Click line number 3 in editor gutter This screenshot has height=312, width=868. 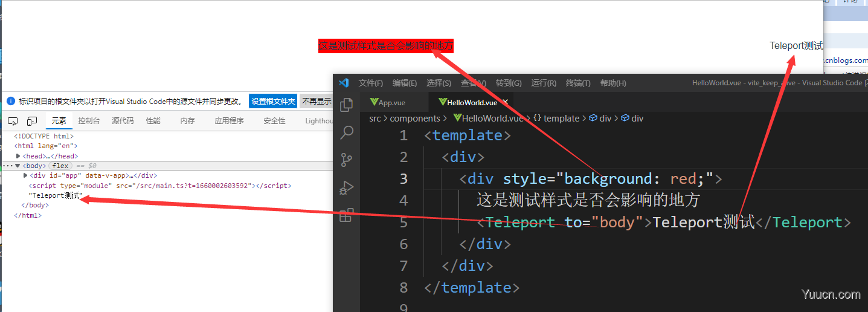coord(403,179)
